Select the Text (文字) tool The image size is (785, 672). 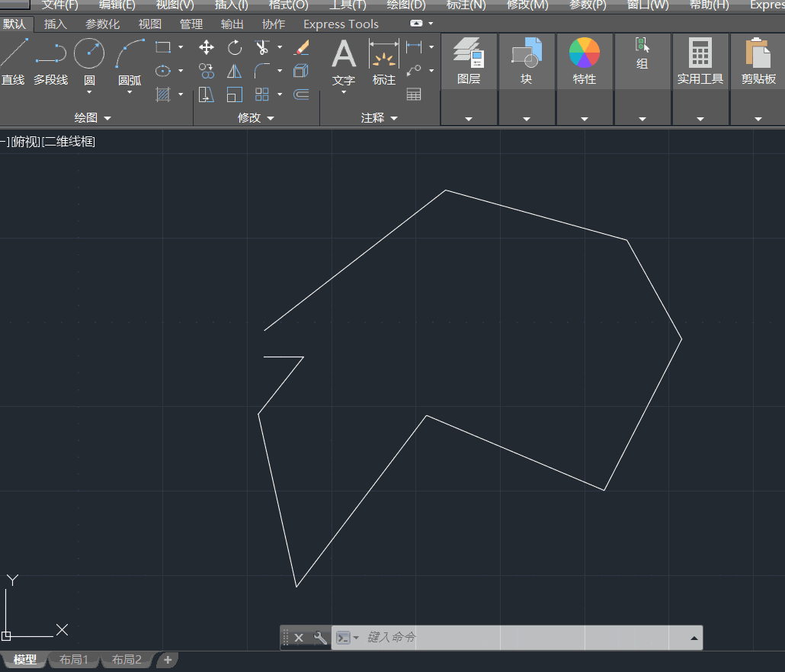click(344, 61)
